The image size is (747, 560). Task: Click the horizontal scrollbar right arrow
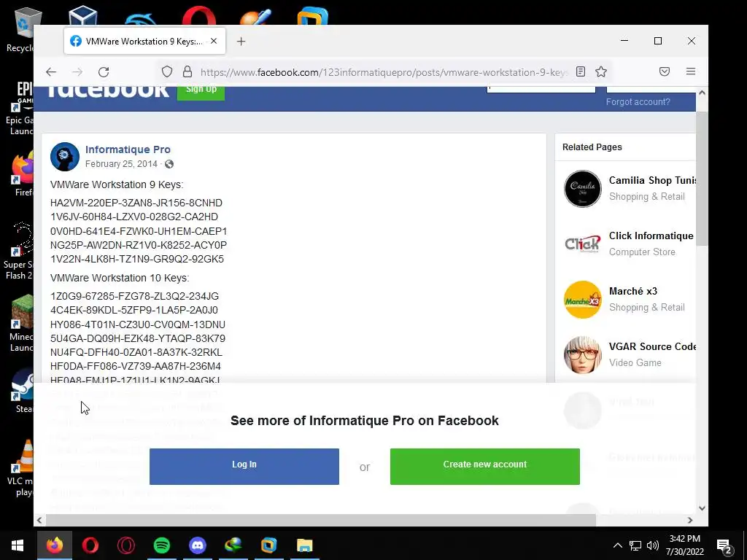point(690,520)
